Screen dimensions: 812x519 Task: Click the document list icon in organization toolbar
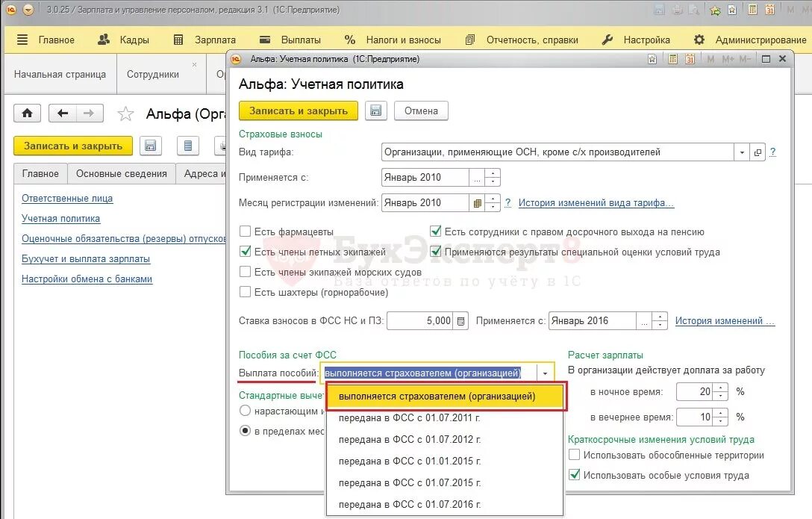click(188, 146)
